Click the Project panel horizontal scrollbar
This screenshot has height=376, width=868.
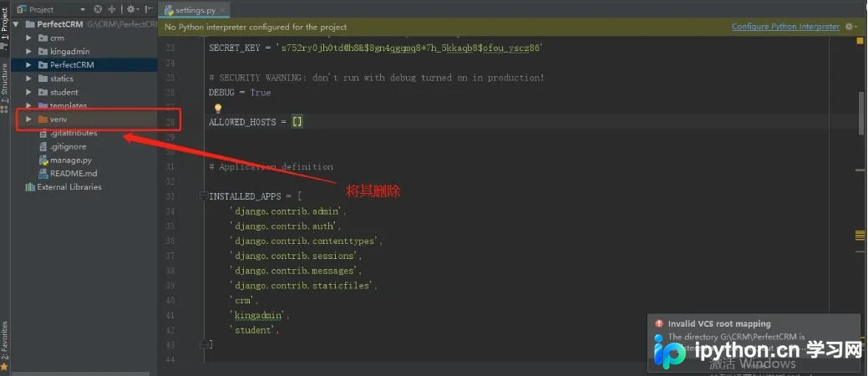coord(81,373)
